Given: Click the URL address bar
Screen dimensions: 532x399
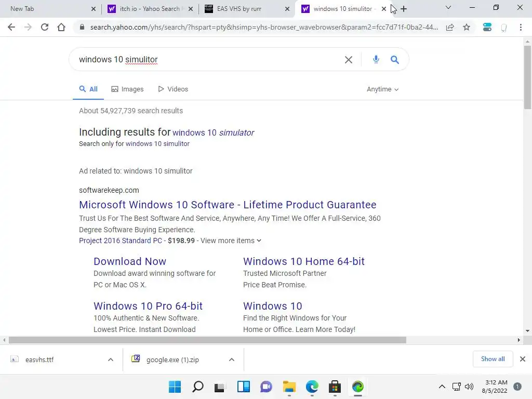Looking at the screenshot, I should point(264,27).
